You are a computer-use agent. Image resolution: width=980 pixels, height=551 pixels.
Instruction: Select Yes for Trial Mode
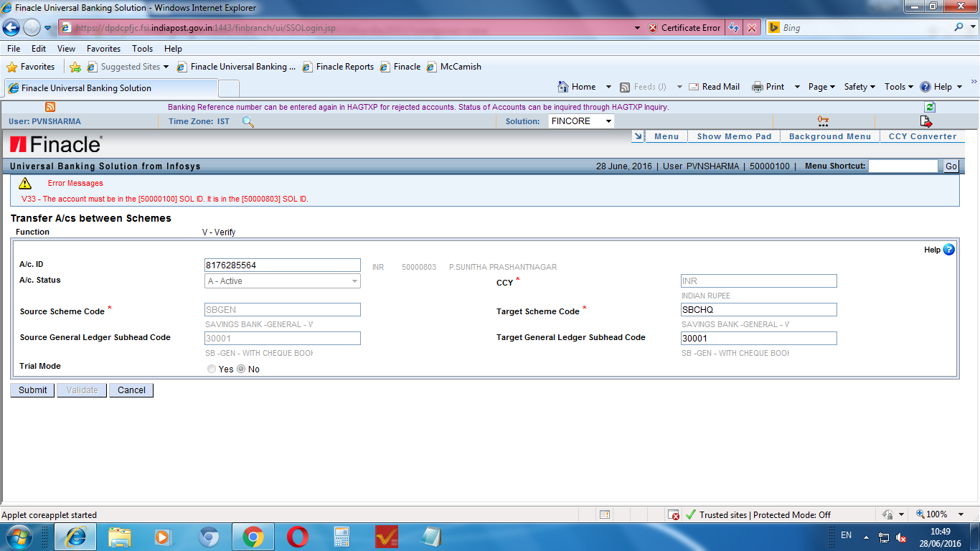point(212,368)
